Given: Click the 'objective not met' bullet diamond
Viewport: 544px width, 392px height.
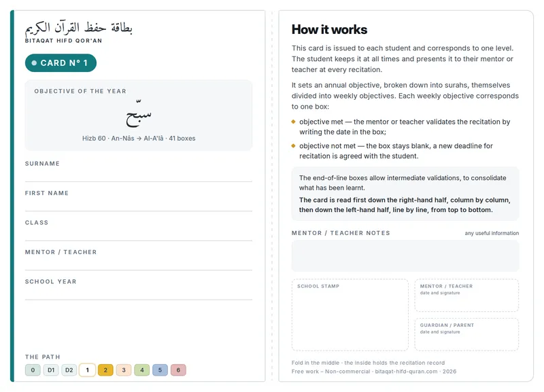Looking at the screenshot, I should click(x=294, y=146).
